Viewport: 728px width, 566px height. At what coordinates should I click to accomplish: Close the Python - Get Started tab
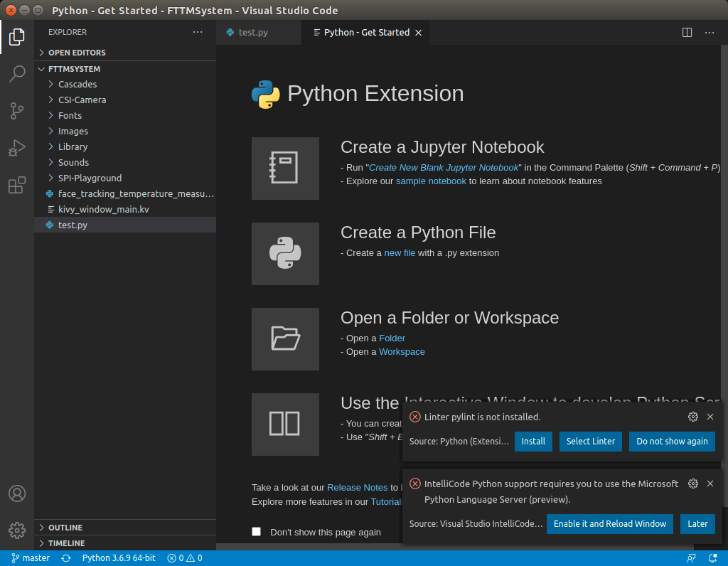[x=418, y=33]
